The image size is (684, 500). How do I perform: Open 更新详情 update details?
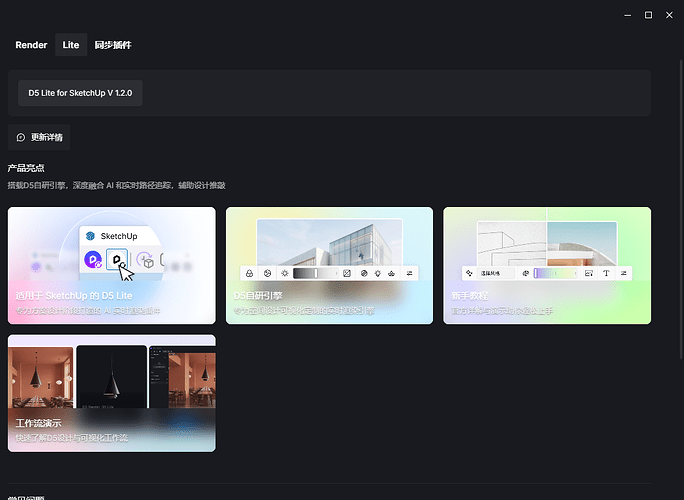[39, 137]
